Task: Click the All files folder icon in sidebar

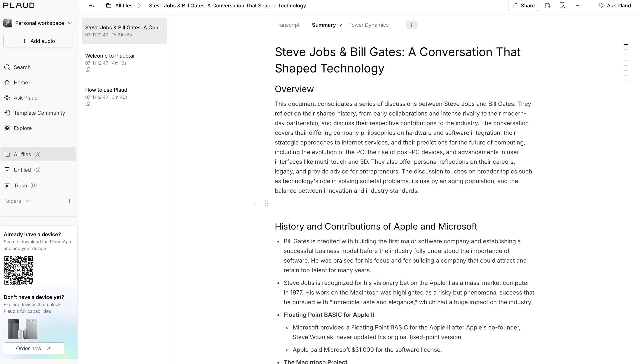Action: (7, 154)
